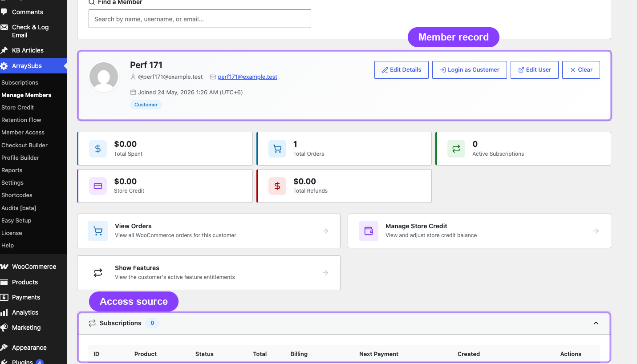
Task: Click the Manage Store Credit wallet icon
Action: click(x=369, y=231)
